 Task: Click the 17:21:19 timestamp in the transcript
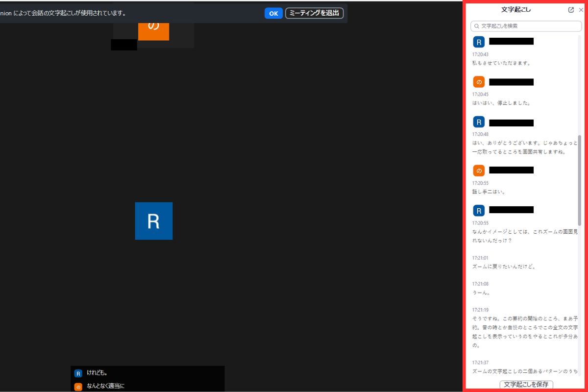click(x=480, y=310)
